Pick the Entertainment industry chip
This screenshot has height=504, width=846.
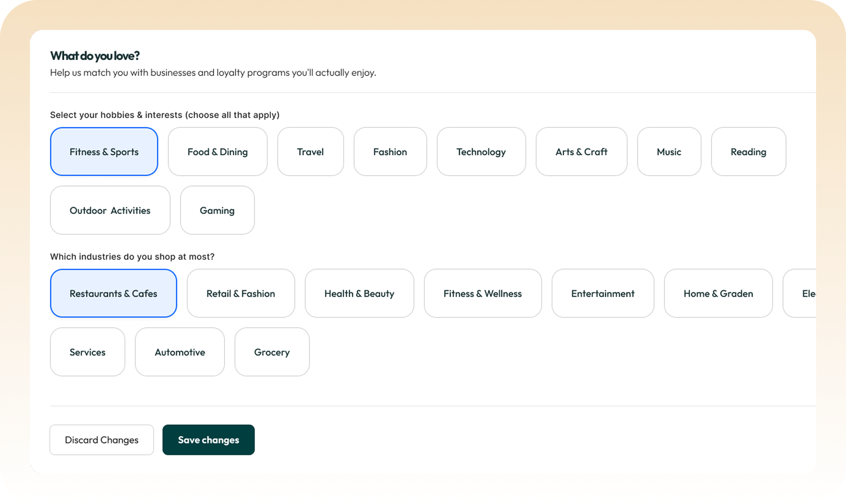tap(602, 293)
